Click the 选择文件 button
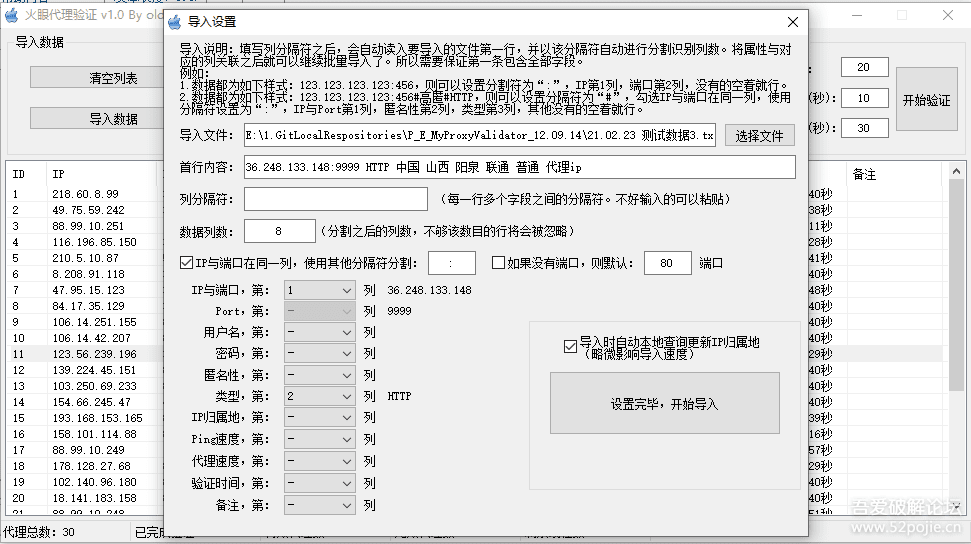 tap(759, 135)
